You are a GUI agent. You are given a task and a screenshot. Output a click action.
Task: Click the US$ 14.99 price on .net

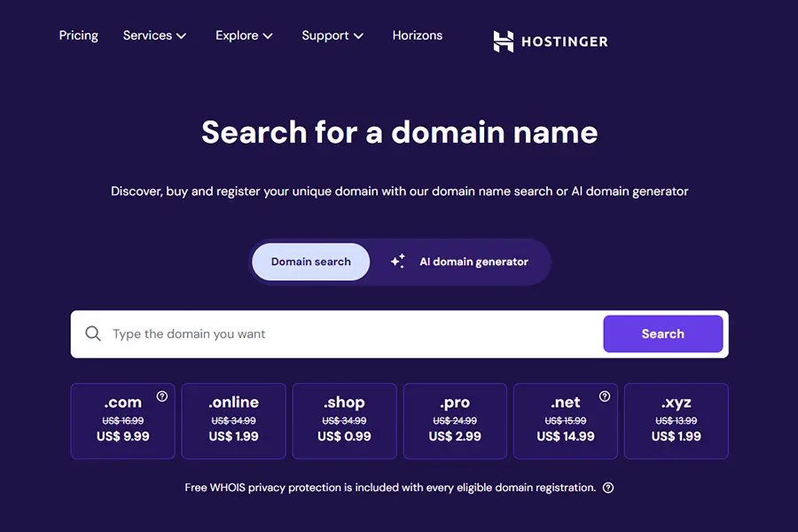[566, 436]
